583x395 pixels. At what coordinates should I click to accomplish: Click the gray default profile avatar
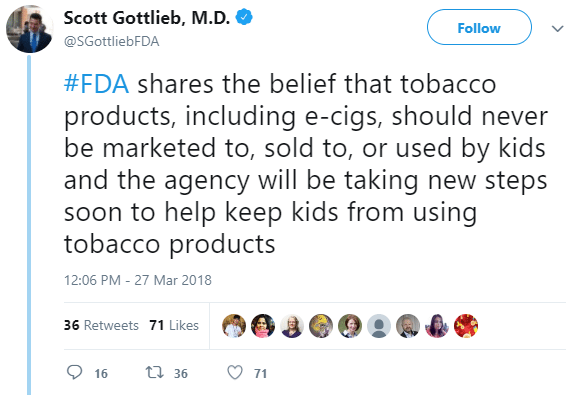pyautogui.click(x=379, y=326)
